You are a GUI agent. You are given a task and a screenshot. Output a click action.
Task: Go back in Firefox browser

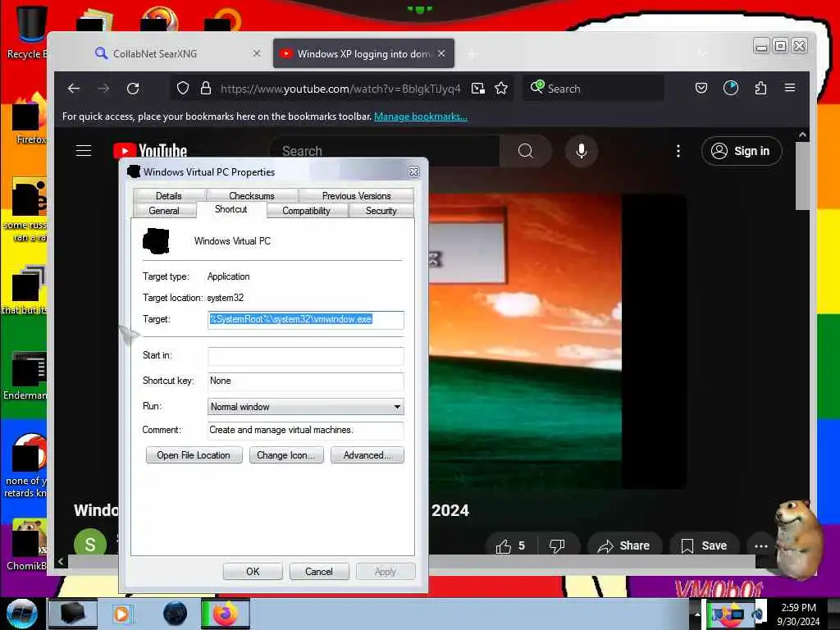(74, 89)
